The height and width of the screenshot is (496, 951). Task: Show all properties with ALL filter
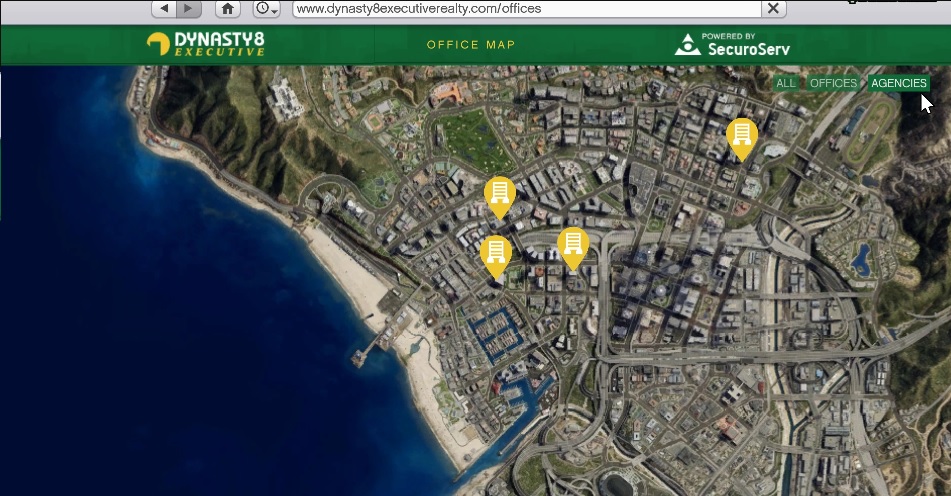click(785, 83)
